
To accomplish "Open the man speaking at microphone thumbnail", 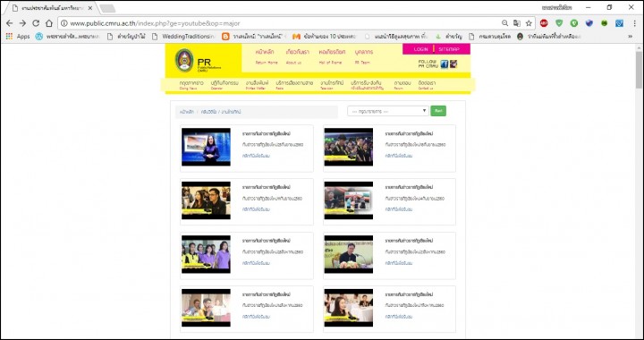I will (349, 254).
